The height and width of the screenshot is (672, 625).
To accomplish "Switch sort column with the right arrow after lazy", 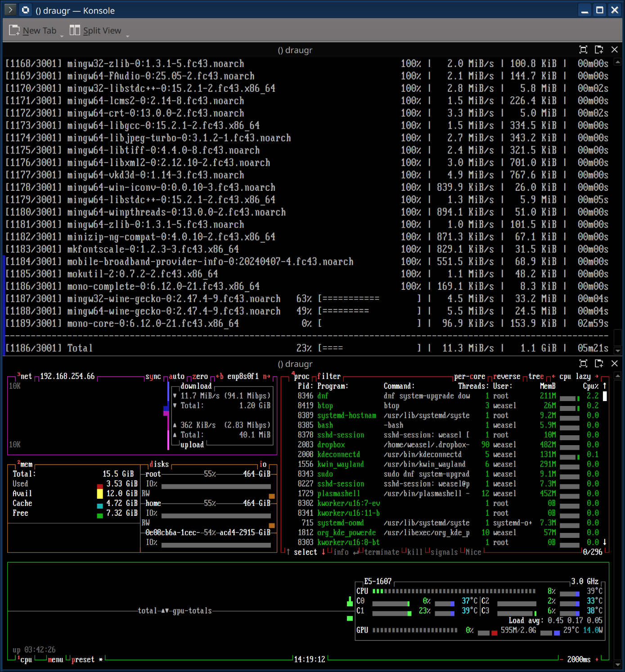I will pos(597,376).
